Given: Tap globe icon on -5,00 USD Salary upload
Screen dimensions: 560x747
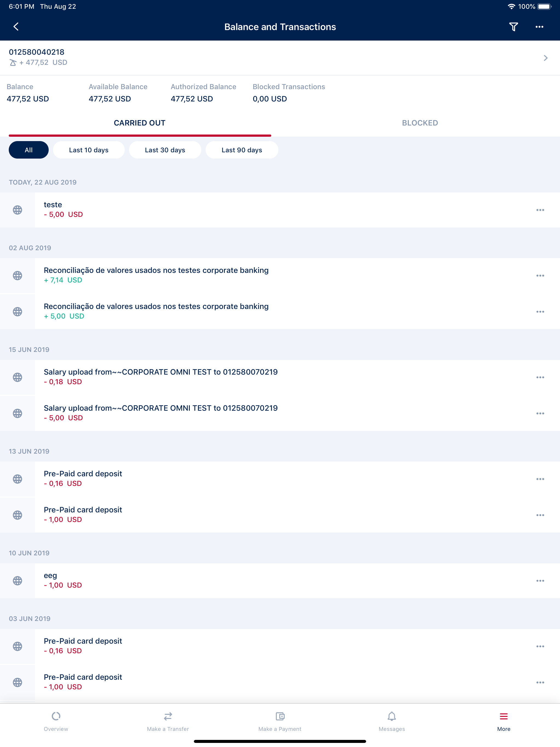Looking at the screenshot, I should 17,413.
